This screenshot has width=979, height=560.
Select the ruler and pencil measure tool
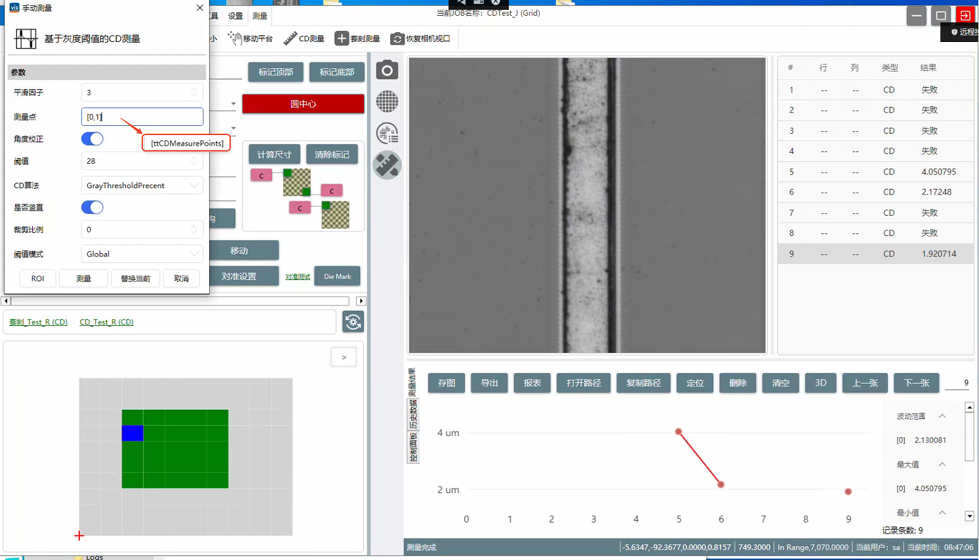coord(387,165)
